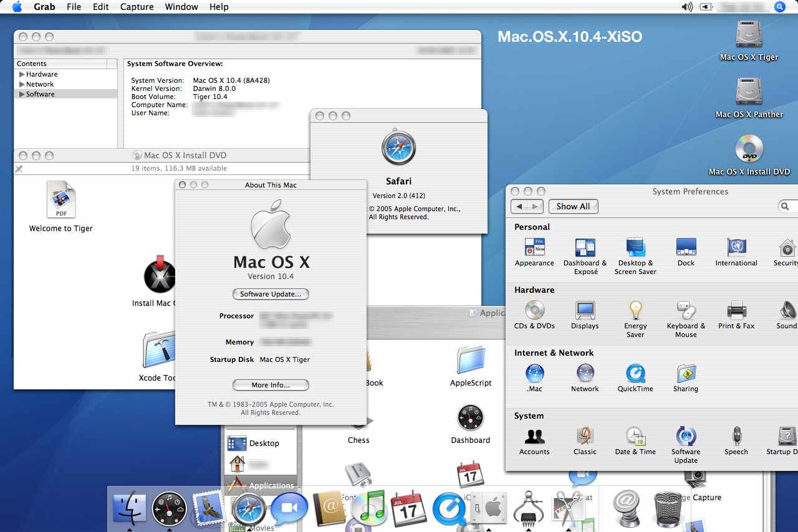The width and height of the screenshot is (798, 532).
Task: Launch Address Book from the Dock
Action: click(x=329, y=509)
